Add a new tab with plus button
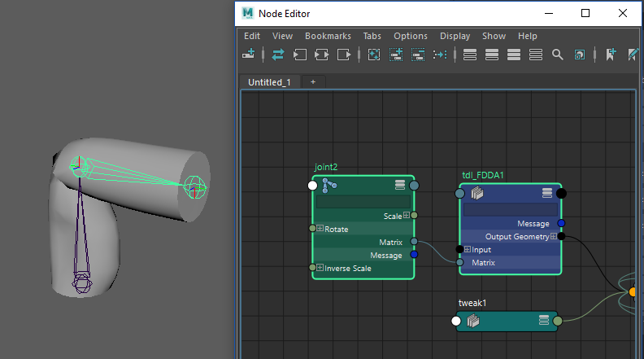The height and width of the screenshot is (359, 644). (x=312, y=82)
